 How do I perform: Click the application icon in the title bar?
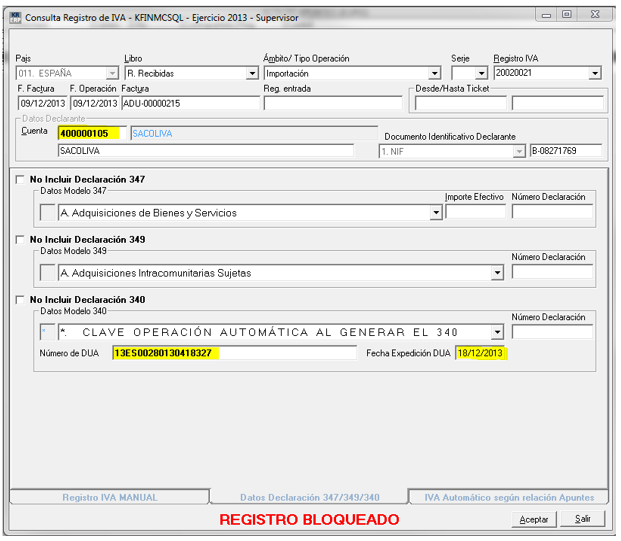[x=15, y=16]
